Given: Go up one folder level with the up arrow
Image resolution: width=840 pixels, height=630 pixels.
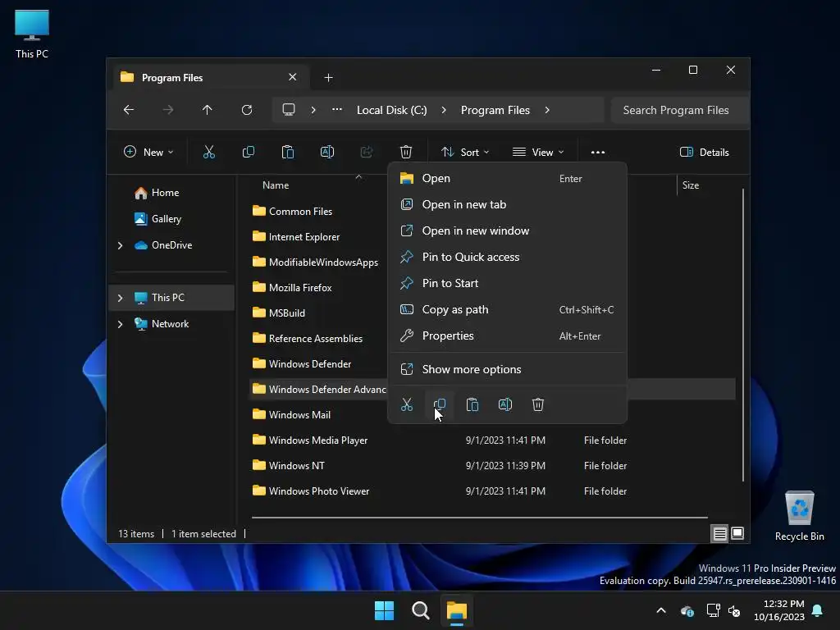Looking at the screenshot, I should [x=208, y=110].
